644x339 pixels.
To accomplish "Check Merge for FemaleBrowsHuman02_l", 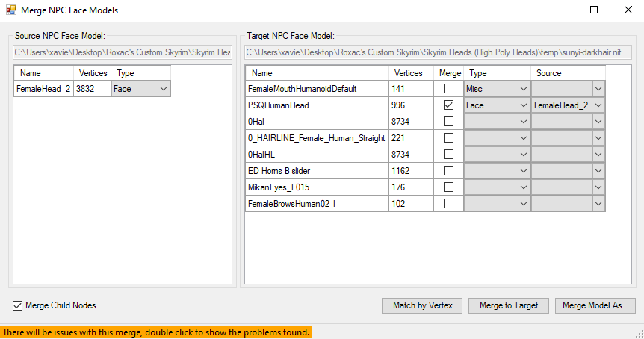I will tap(448, 204).
